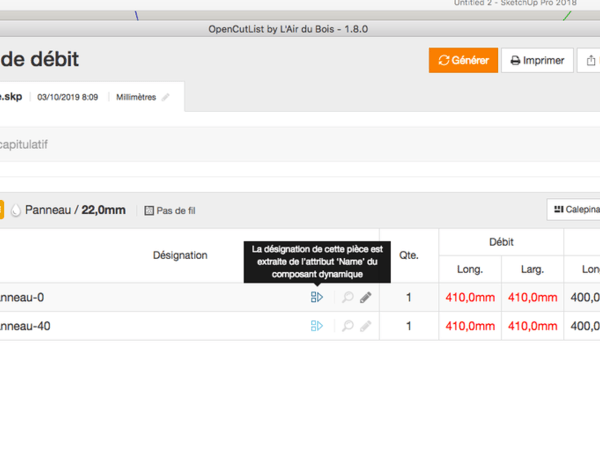Collapse the Panneau group with orange toggle
600x450 pixels.
tap(1, 210)
